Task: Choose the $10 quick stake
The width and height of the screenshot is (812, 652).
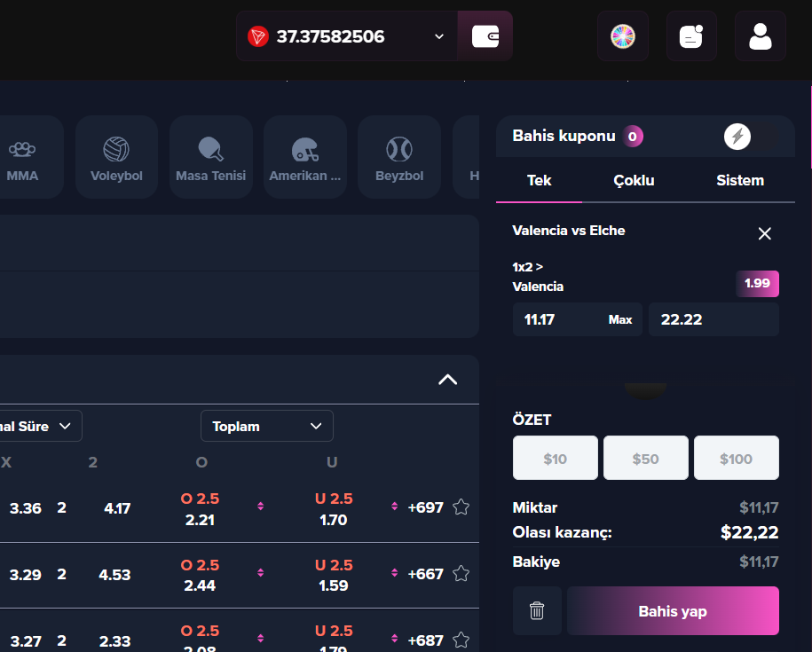Action: click(x=556, y=458)
